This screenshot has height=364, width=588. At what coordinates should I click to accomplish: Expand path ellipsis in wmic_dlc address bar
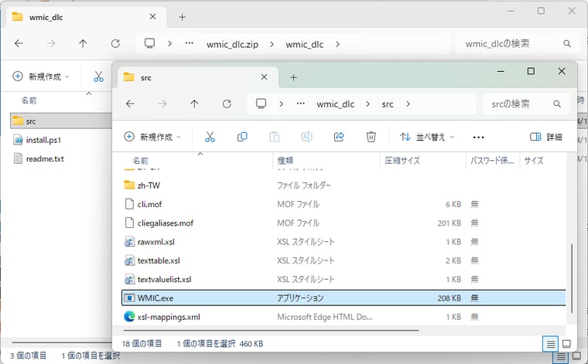[190, 43]
